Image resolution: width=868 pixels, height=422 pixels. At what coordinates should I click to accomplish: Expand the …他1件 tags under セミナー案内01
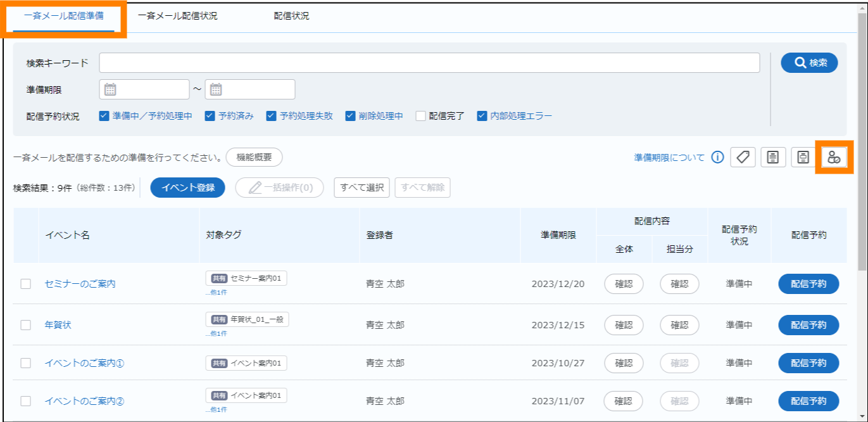tap(216, 293)
